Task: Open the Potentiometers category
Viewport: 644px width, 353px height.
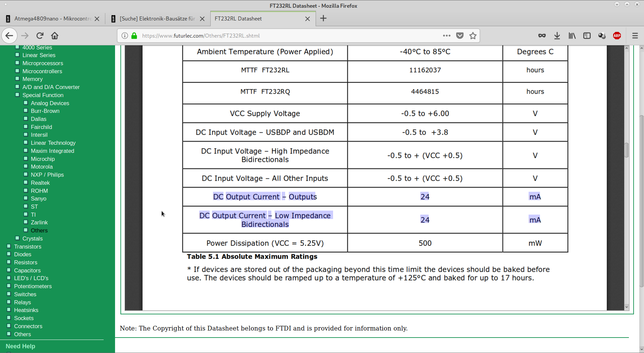Action: coord(33,286)
